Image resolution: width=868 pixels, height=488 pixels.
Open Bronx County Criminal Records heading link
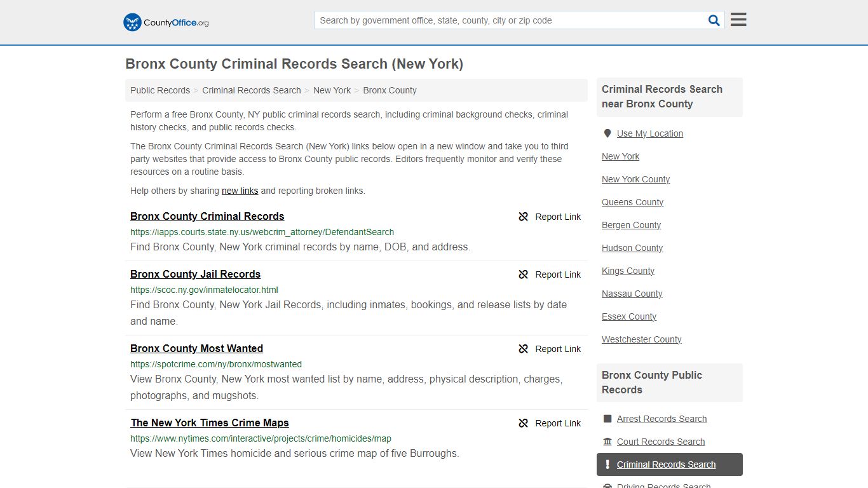pyautogui.click(x=207, y=216)
